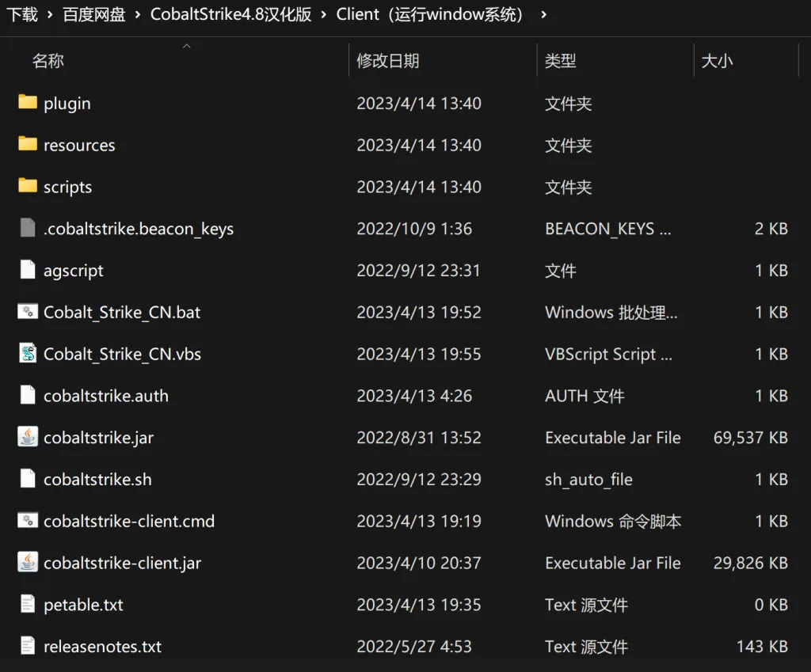
Task: Click the cobaltstrike.sh file icon
Action: click(x=28, y=479)
